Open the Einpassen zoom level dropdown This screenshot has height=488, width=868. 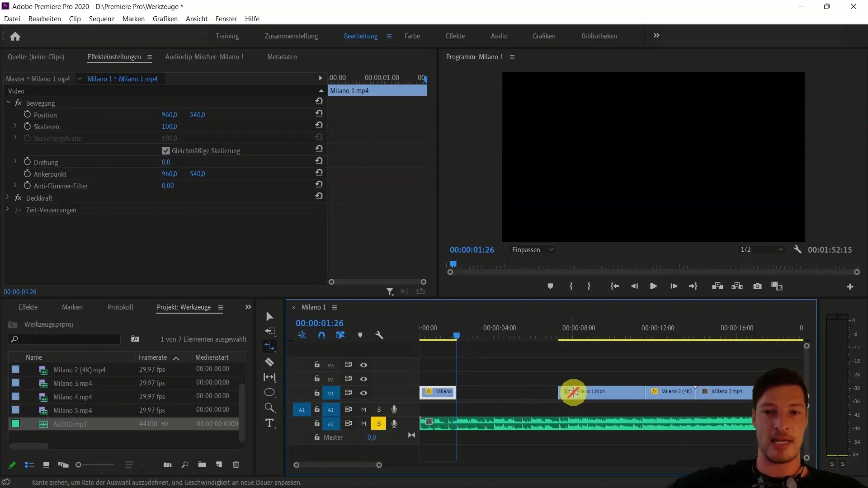point(533,250)
